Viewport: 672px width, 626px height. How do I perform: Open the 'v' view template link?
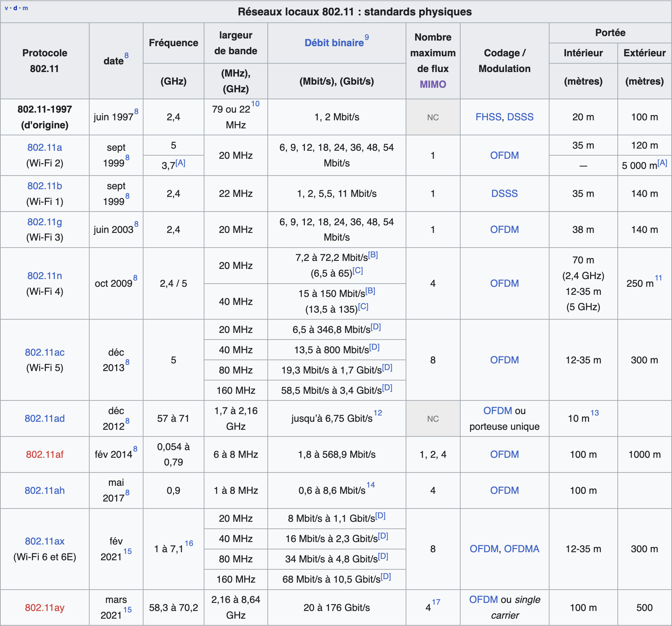coord(6,8)
